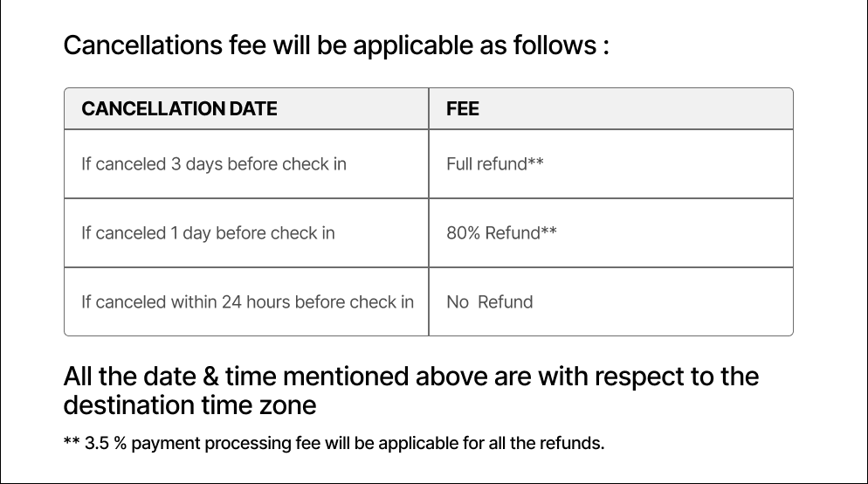Click the "All the date & time mentioned" line
The width and height of the screenshot is (868, 484).
pos(411,377)
